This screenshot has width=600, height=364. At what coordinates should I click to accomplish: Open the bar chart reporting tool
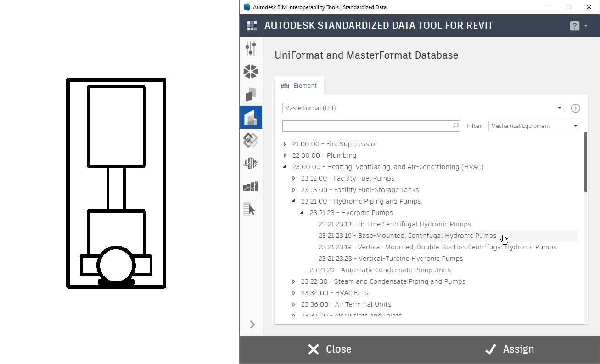251,186
